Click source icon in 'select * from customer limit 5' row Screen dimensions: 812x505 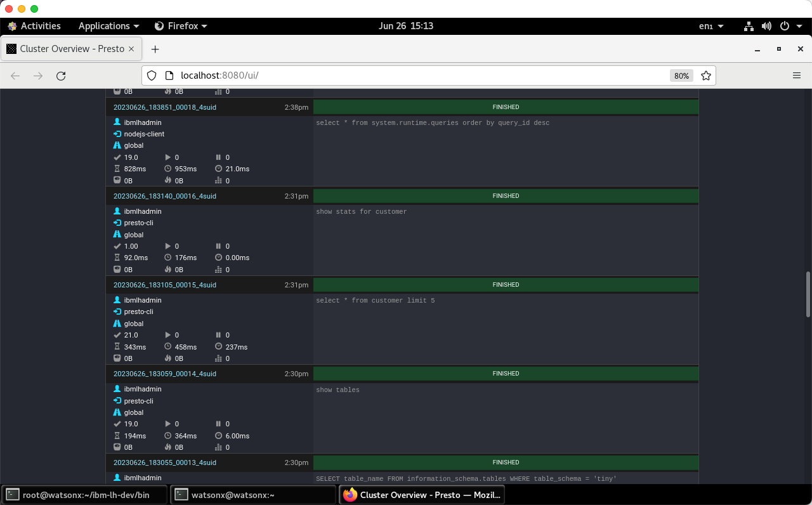[x=117, y=312]
